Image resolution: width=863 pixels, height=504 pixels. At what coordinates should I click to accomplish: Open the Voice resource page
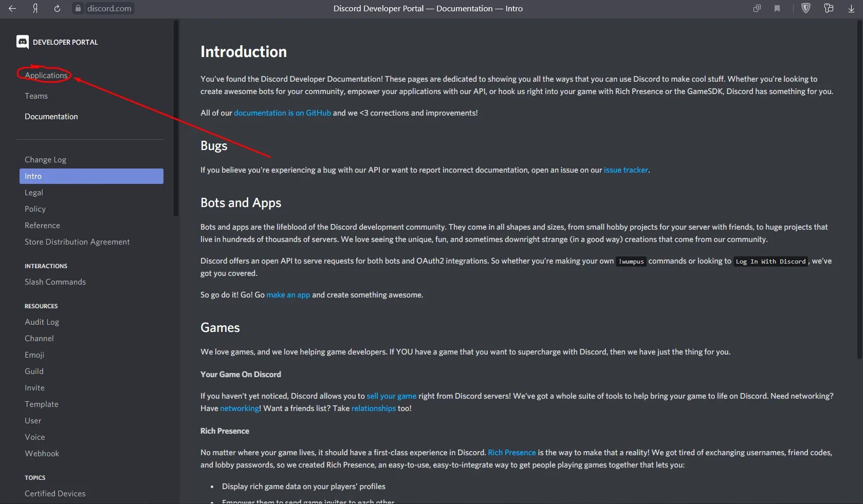[x=35, y=437]
